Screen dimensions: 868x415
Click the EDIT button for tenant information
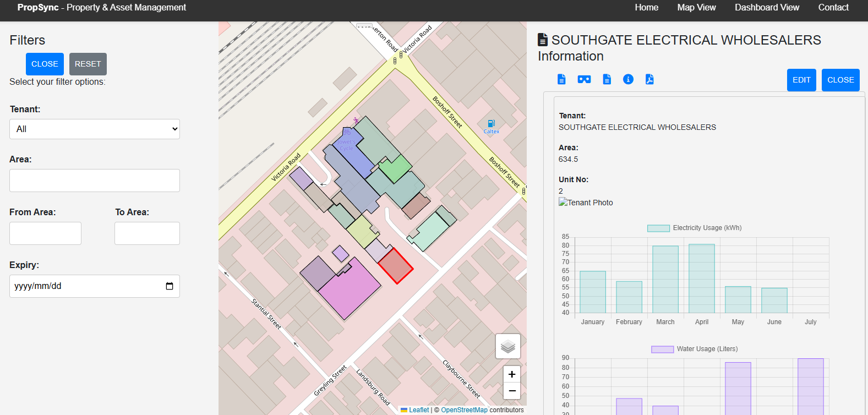[801, 80]
